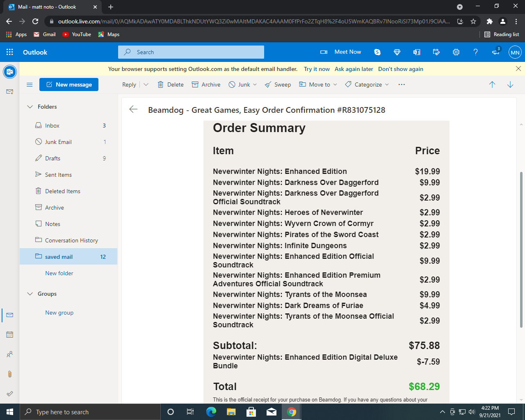Open Files attachment icon in left rail
This screenshot has width=525, height=420.
point(10,374)
